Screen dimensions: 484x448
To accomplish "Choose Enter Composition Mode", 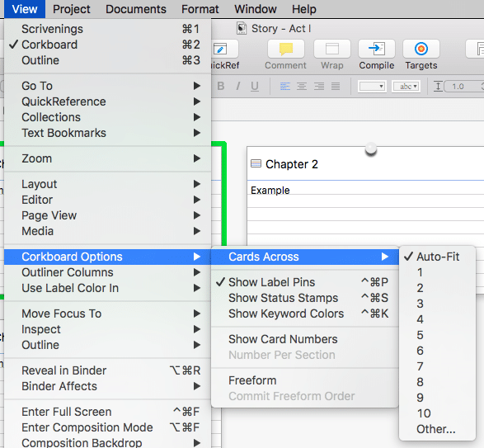I will click(x=107, y=427).
